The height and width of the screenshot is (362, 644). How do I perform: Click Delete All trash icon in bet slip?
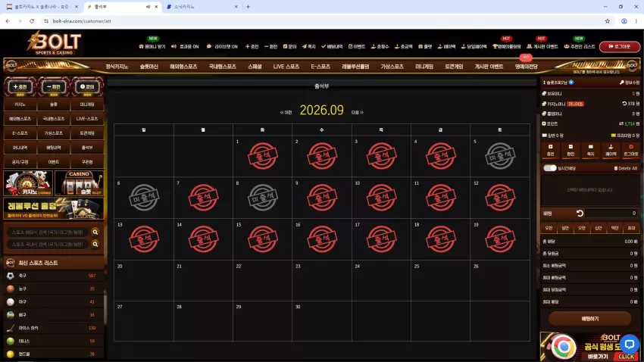coord(626,168)
